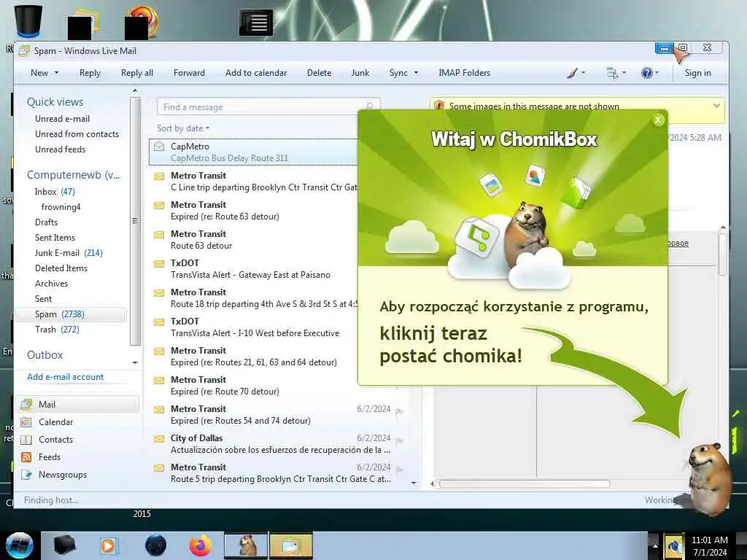
Task: Click the Contacts shortcut icon
Action: [26, 440]
